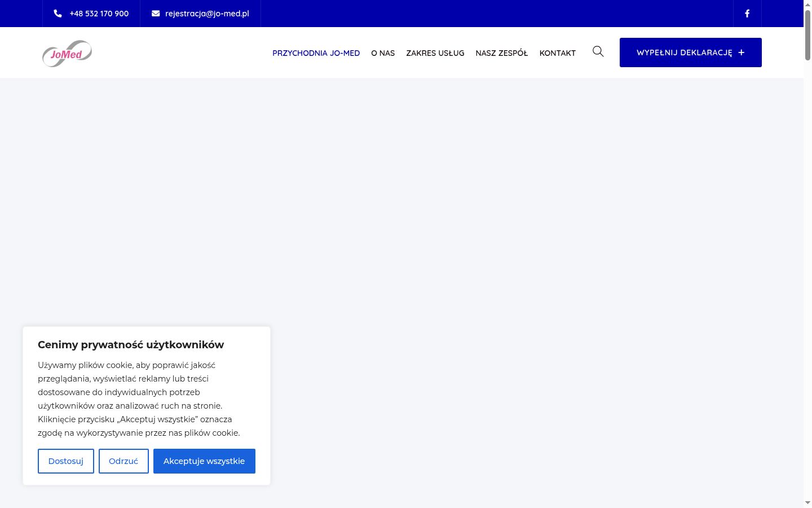Click the page vertical scrollbar thumb
The height and width of the screenshot is (508, 812).
click(807, 35)
